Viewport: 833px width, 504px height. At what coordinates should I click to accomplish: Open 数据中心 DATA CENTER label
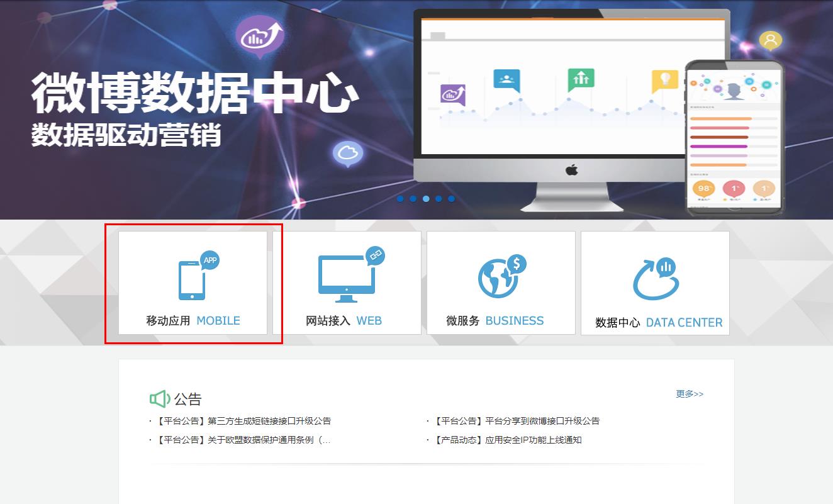pos(659,322)
